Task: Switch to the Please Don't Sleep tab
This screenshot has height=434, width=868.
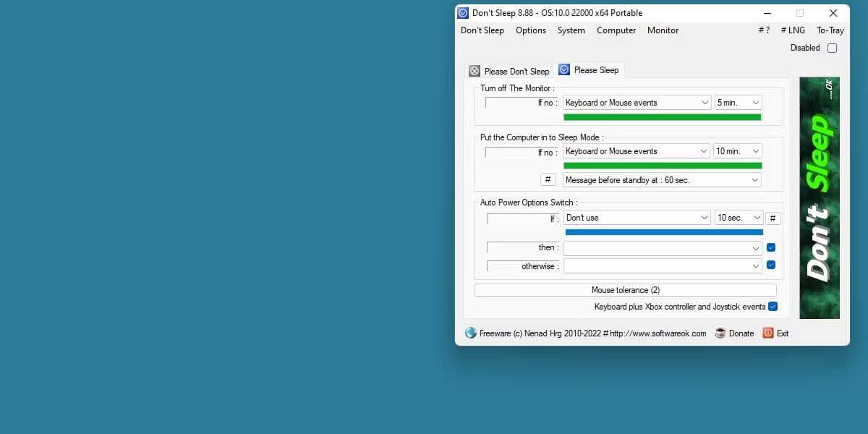Action: 509,71
